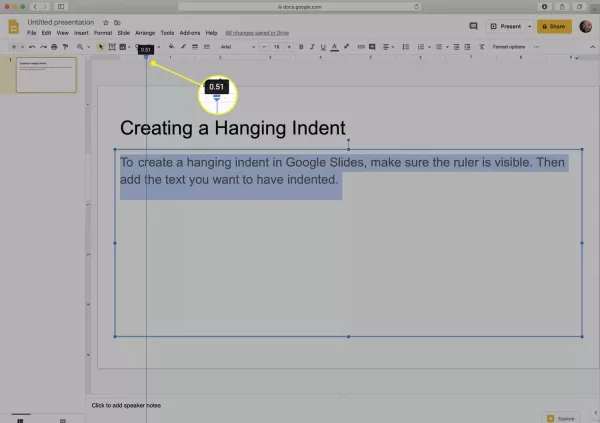
Task: Click the Zoom magnifier icon
Action: [80, 47]
